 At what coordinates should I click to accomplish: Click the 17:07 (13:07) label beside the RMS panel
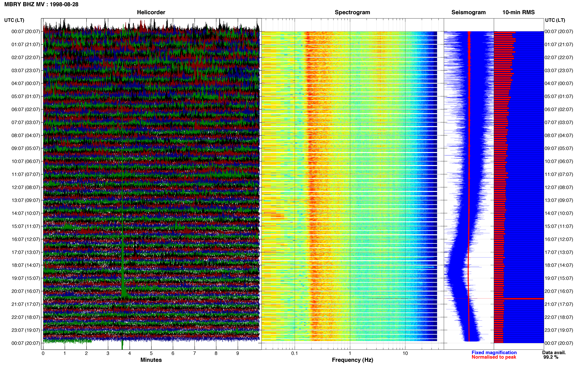pos(559,252)
